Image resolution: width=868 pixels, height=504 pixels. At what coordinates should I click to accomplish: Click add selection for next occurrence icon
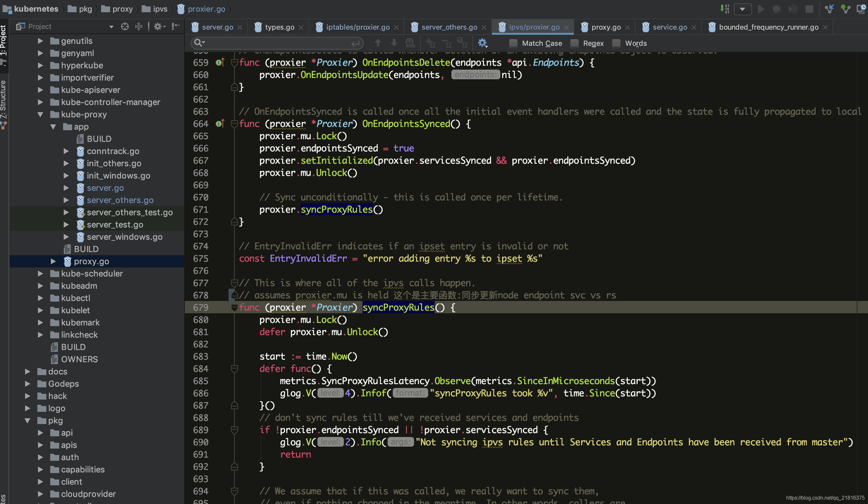(x=430, y=43)
